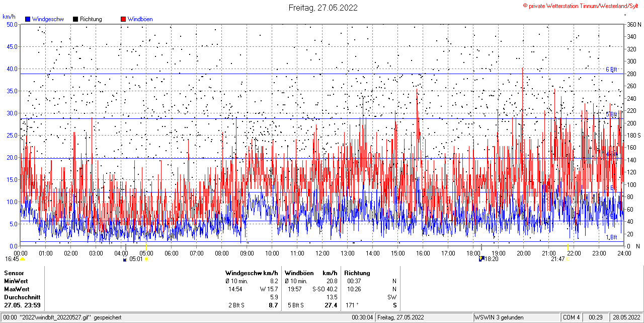Click the average gust value 13.5
Screen dimensions: 644x323
pos(332,297)
